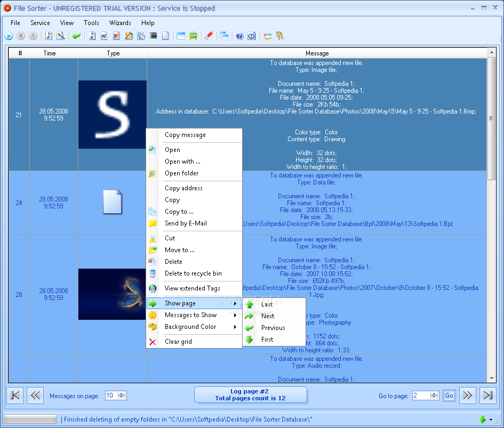Jump to last log page button
504x428 pixels.
point(488,395)
